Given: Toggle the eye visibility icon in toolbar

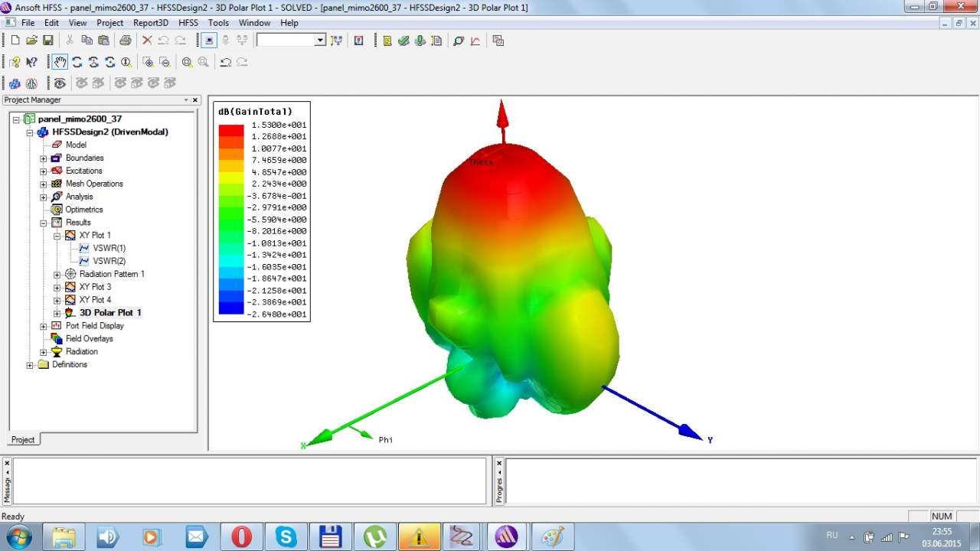Looking at the screenshot, I should coord(60,83).
